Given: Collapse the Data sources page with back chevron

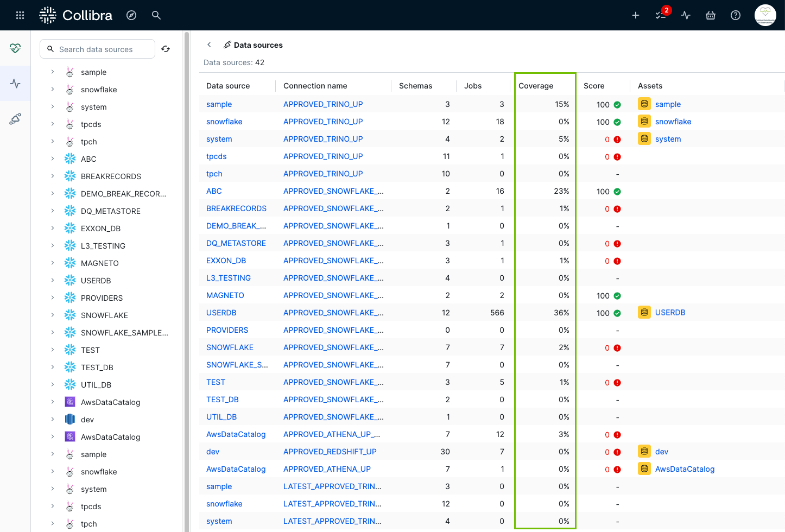Looking at the screenshot, I should [x=209, y=45].
